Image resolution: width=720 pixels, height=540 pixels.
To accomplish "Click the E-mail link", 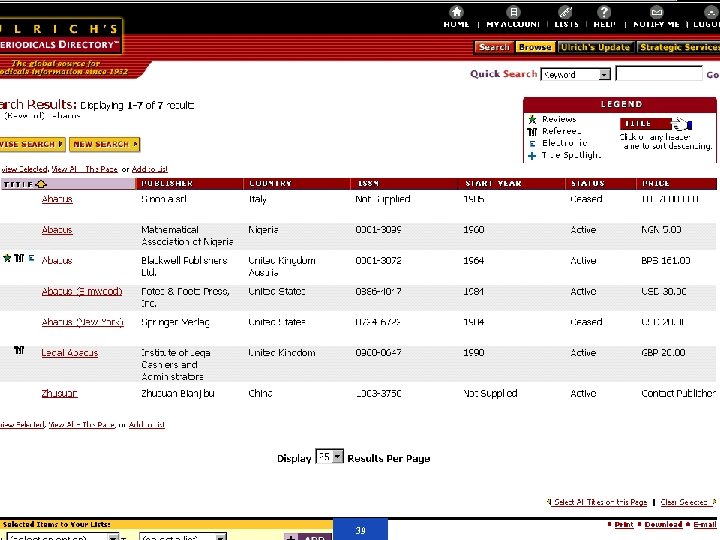I will [705, 525].
